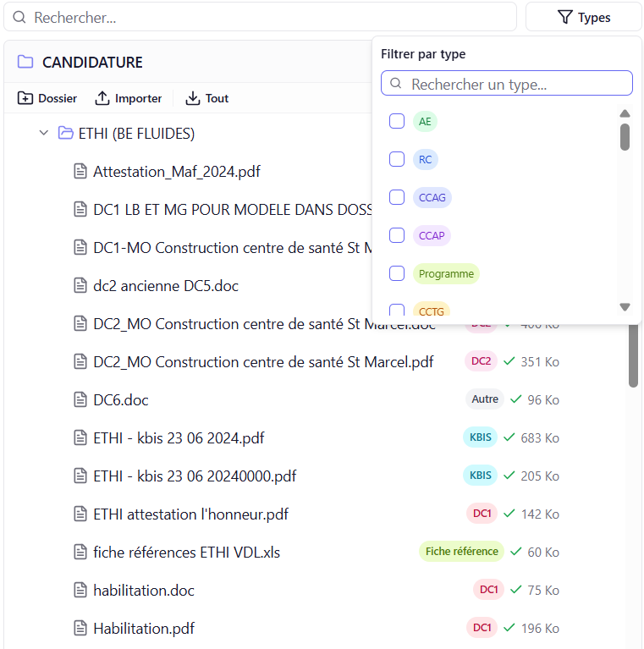Click green checkmark on fiche références row

pos(515,552)
